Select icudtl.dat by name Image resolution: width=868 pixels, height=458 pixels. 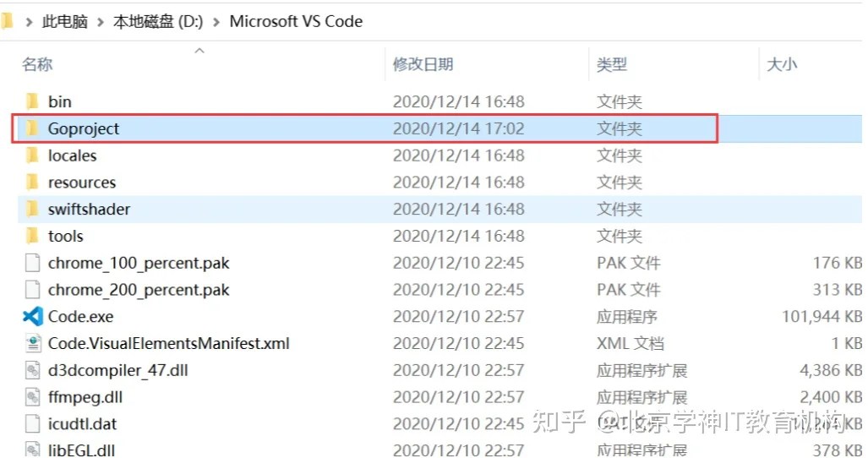coord(83,424)
